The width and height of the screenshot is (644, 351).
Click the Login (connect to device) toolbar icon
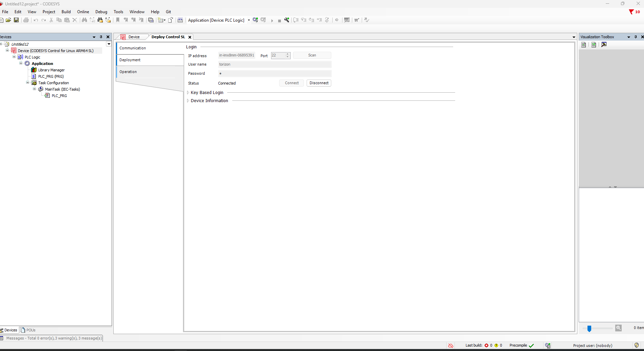pyautogui.click(x=255, y=20)
